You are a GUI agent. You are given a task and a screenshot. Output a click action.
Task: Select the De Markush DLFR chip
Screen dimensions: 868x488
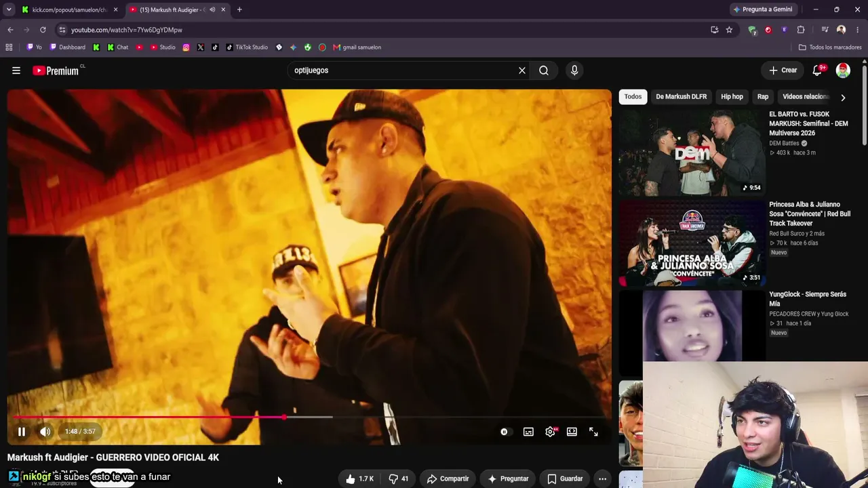pyautogui.click(x=682, y=97)
